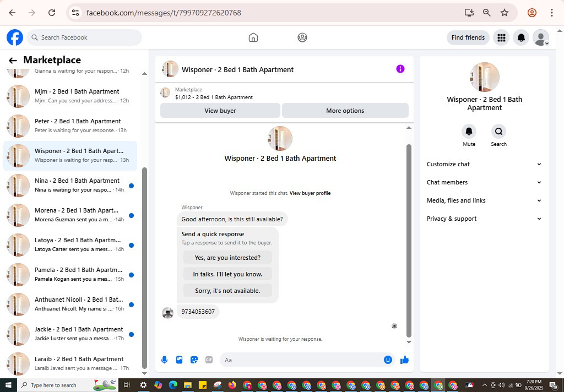
Task: Open the Groups icon in top navigation
Action: (302, 37)
